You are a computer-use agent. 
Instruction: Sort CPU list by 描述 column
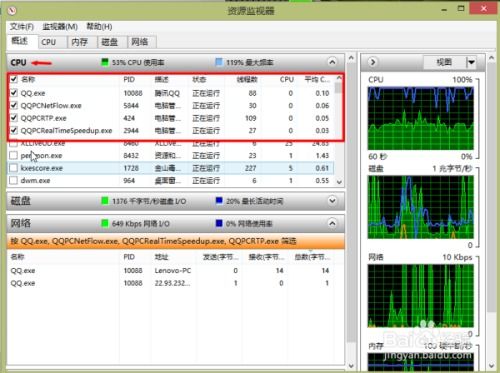click(162, 80)
